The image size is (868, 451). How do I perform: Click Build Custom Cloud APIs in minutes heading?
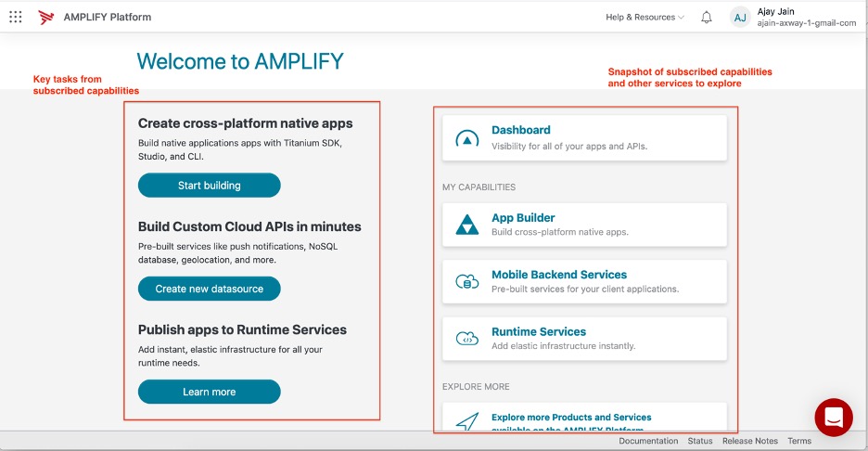click(x=249, y=226)
